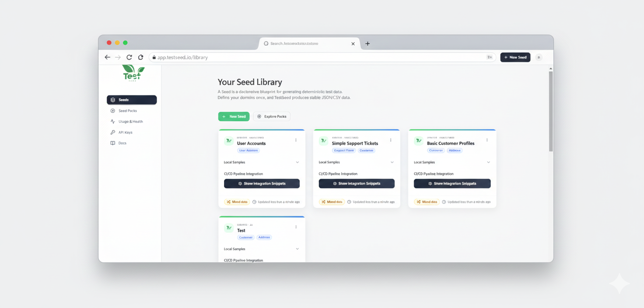644x308 pixels.
Task: Open three-dot menu on User Accounts card
Action: tap(296, 140)
